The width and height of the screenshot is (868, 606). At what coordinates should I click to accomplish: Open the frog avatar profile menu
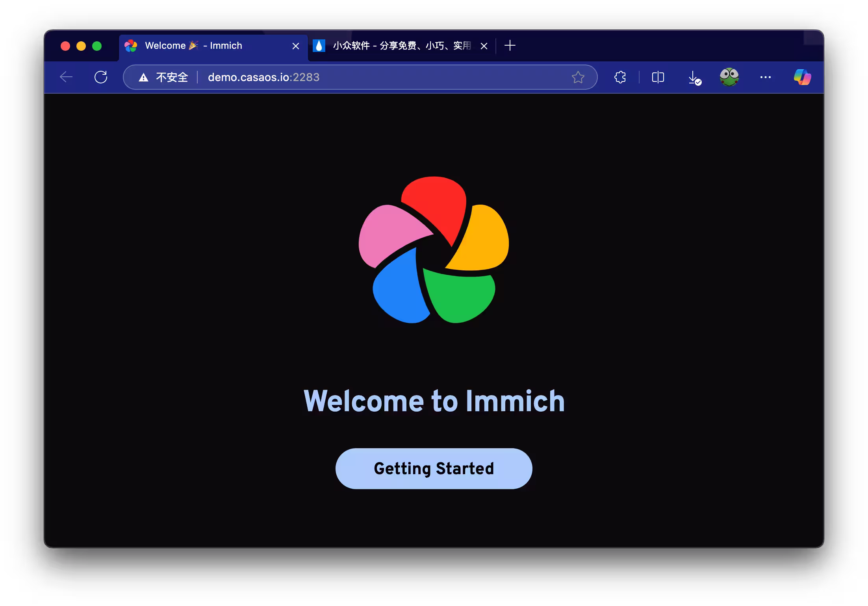(x=729, y=77)
